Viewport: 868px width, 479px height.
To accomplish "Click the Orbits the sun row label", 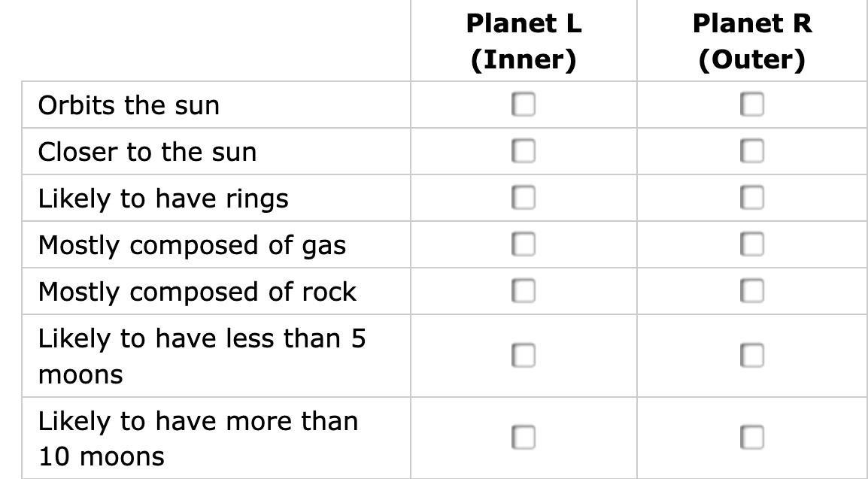I will [x=129, y=105].
